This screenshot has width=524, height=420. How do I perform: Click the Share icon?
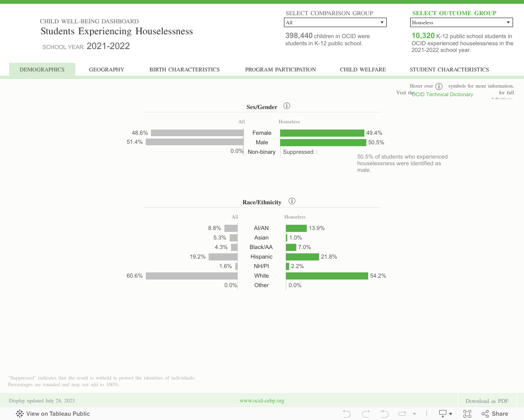click(x=495, y=414)
